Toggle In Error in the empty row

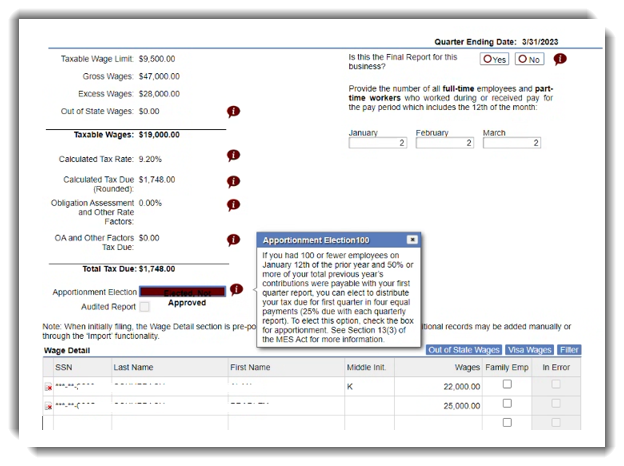556,422
